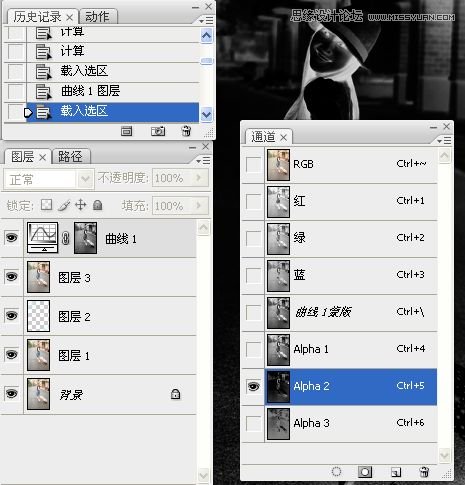Viewport: 465px width, 485px height.
Task: Click the delete state trash icon in History panel
Action: pos(186,131)
